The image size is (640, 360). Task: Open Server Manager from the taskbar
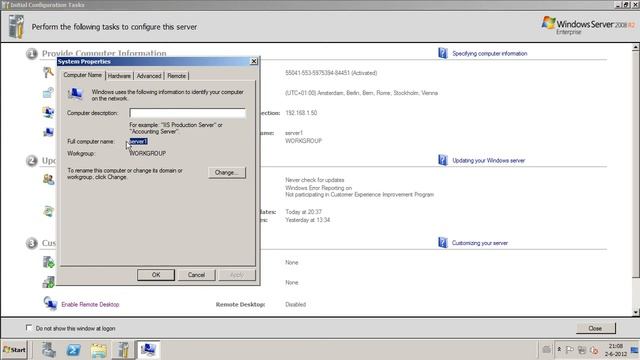(x=49, y=350)
